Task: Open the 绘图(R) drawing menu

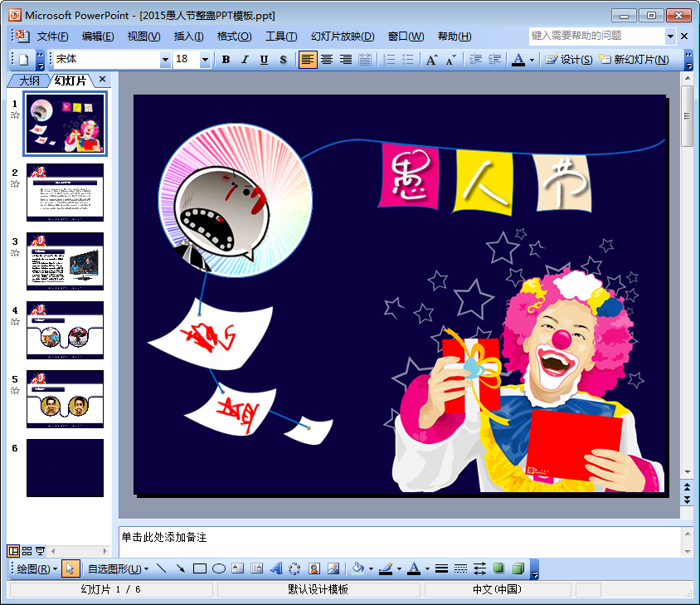Action: [36, 568]
